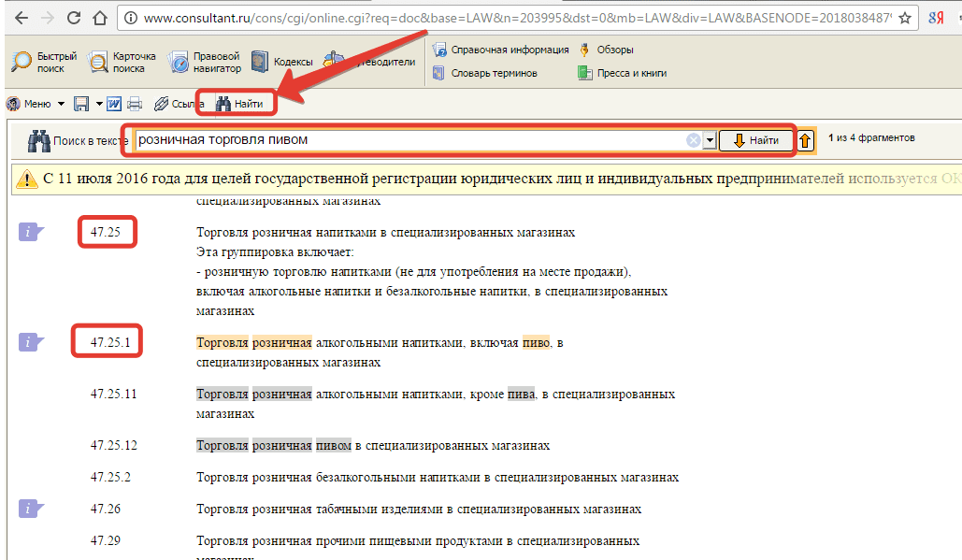Image resolution: width=962 pixels, height=560 pixels.
Task: Click the save floppy disk icon
Action: click(x=81, y=104)
